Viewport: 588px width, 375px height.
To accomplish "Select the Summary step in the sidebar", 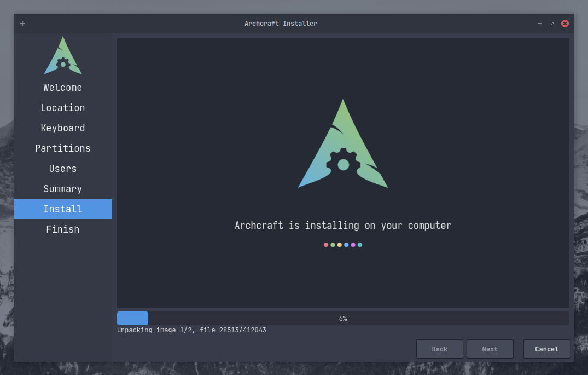I will 62,189.
